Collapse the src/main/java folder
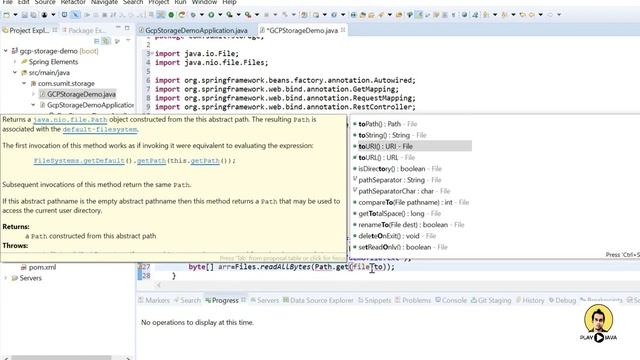The height and width of the screenshot is (360, 640). pyautogui.click(x=15, y=73)
